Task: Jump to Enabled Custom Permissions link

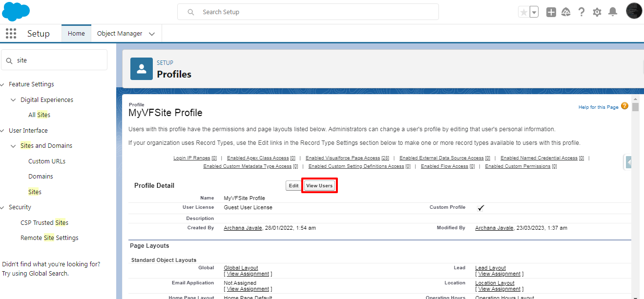Action: point(521,166)
